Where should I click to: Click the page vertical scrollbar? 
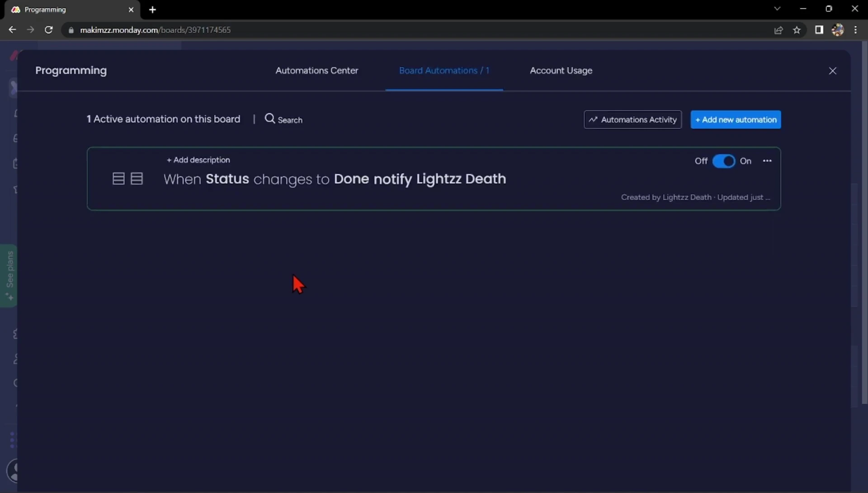pos(864,222)
